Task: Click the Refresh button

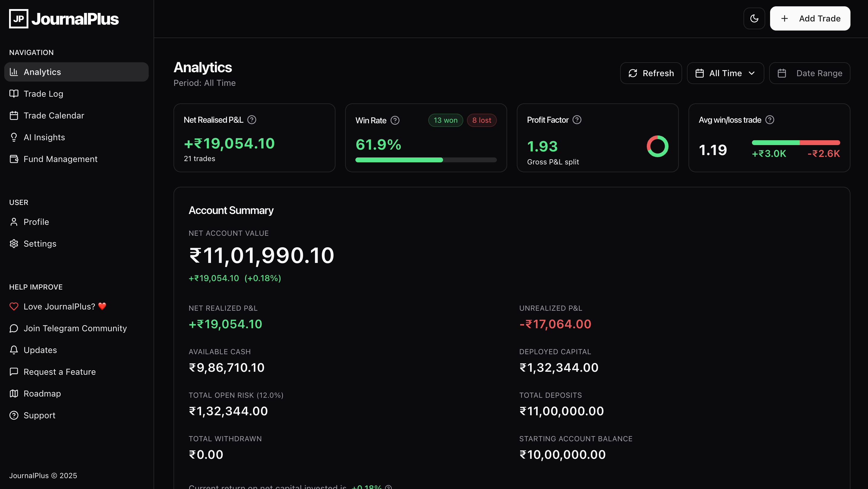Action: [x=651, y=73]
